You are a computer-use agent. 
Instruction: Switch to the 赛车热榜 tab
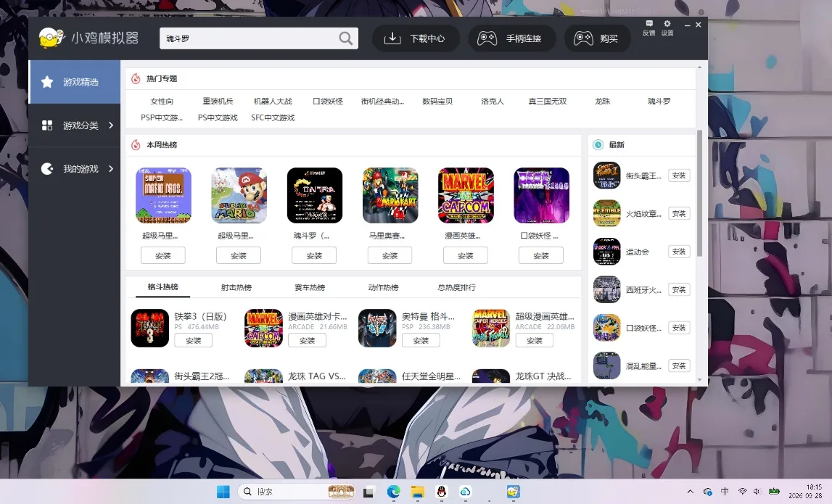point(310,287)
